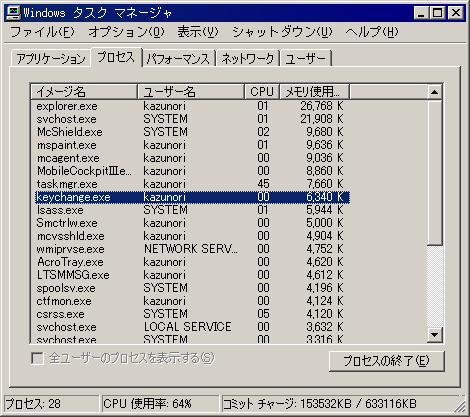Click the 7,660 K memory value
470x417 pixels.
324,184
